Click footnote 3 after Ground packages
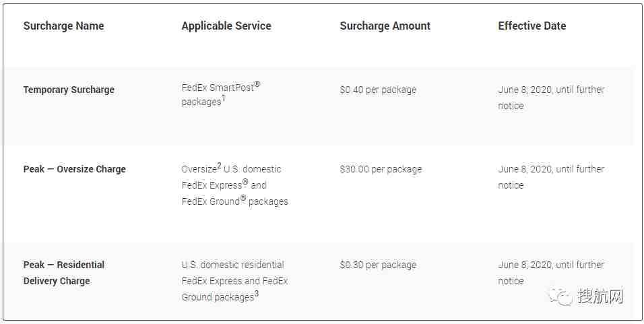The width and height of the screenshot is (644, 324). 257,294
